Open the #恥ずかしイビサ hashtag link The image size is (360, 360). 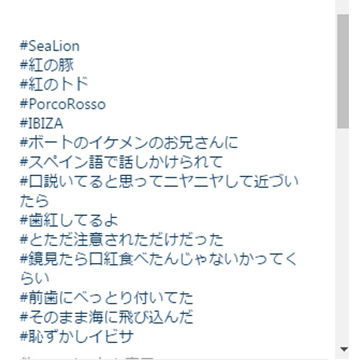(77, 336)
